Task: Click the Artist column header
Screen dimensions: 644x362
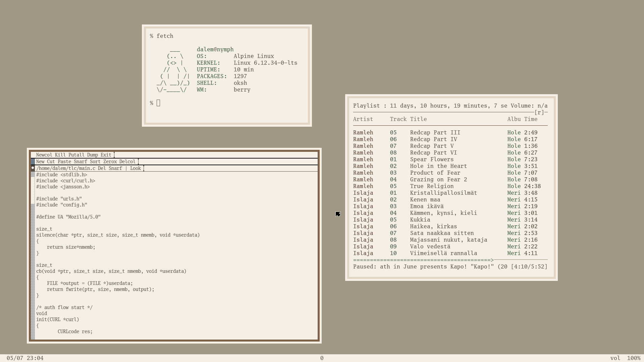Action: point(363,119)
